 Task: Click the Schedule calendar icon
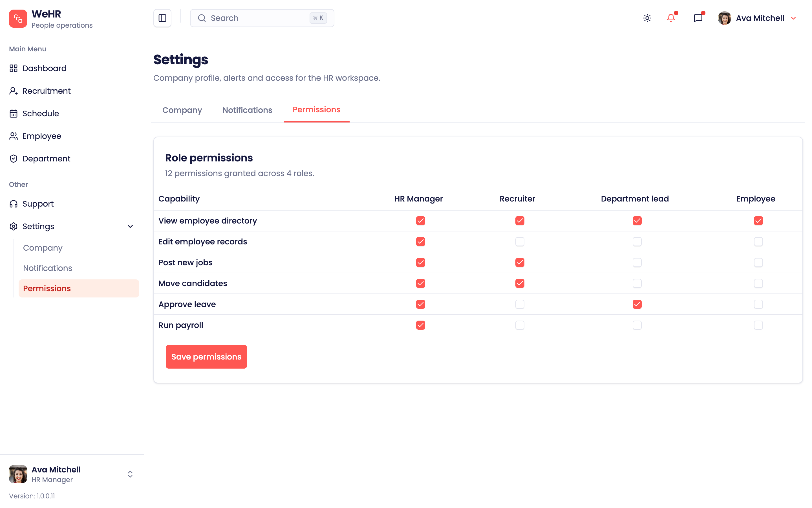(x=14, y=113)
